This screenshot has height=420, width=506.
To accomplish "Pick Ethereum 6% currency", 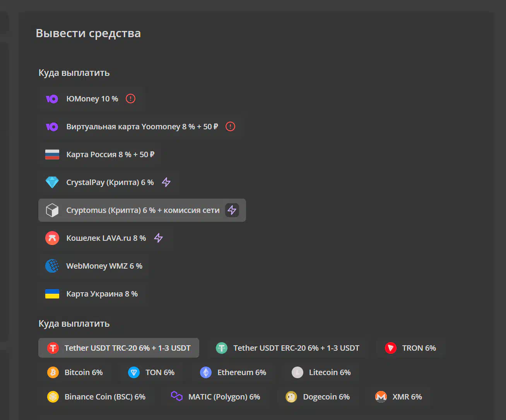I will pyautogui.click(x=233, y=372).
